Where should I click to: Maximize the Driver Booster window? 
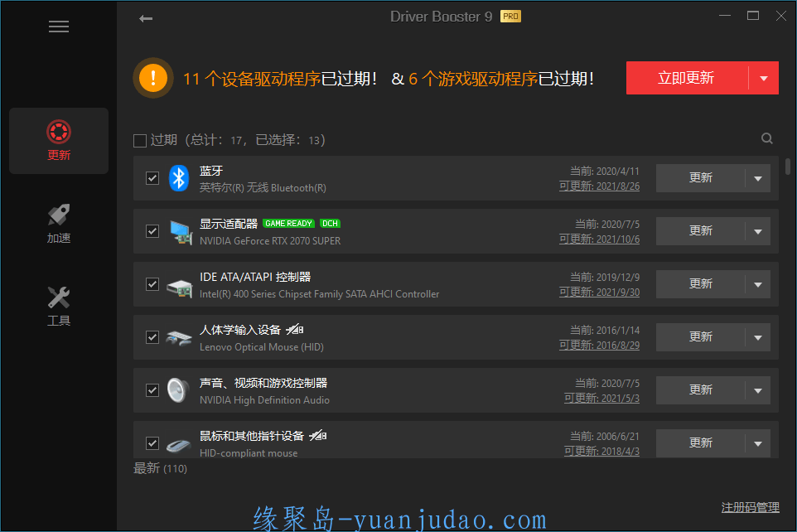click(753, 16)
